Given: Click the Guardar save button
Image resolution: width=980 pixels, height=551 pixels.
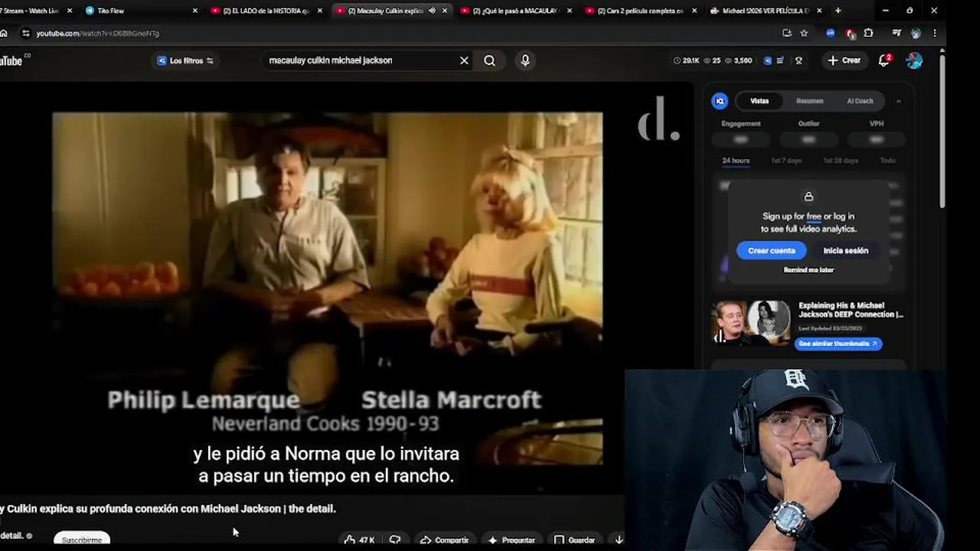Looking at the screenshot, I should [575, 540].
